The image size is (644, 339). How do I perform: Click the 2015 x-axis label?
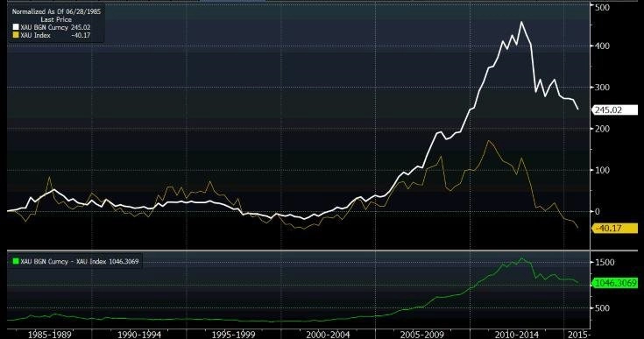[578, 335]
